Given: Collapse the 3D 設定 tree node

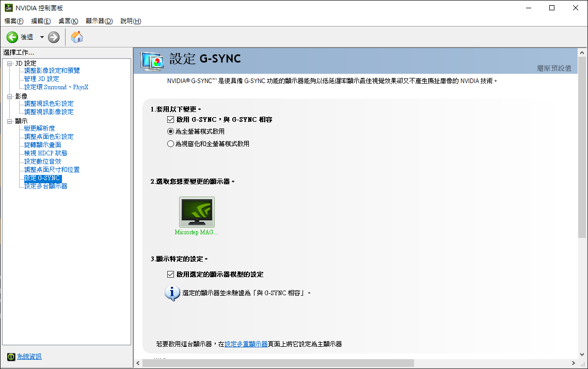Looking at the screenshot, I should click(10, 63).
